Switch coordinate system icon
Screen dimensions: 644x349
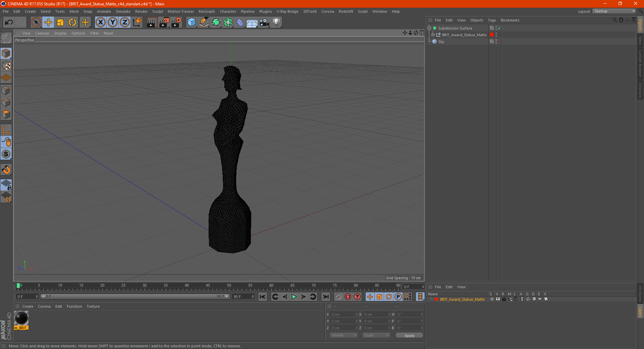pyautogui.click(x=137, y=22)
